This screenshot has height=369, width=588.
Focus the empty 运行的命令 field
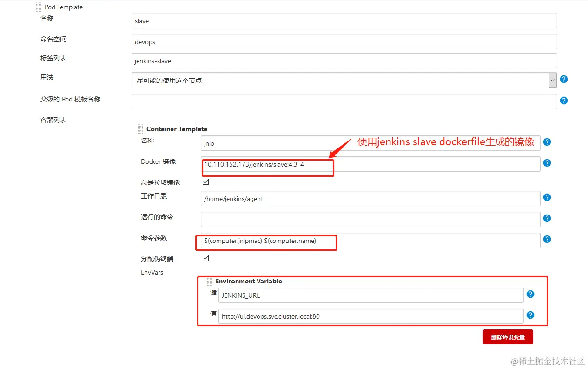click(x=370, y=219)
